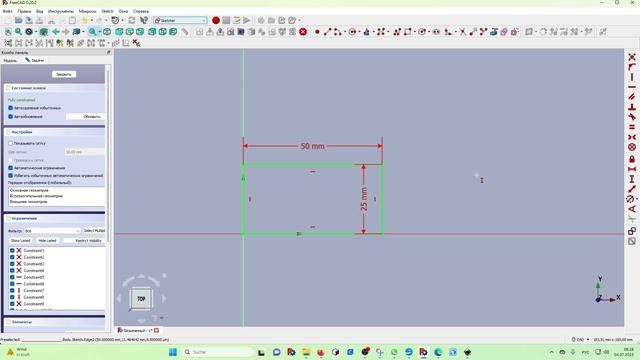
Task: Click the Close button in task panel
Action: [x=64, y=74]
